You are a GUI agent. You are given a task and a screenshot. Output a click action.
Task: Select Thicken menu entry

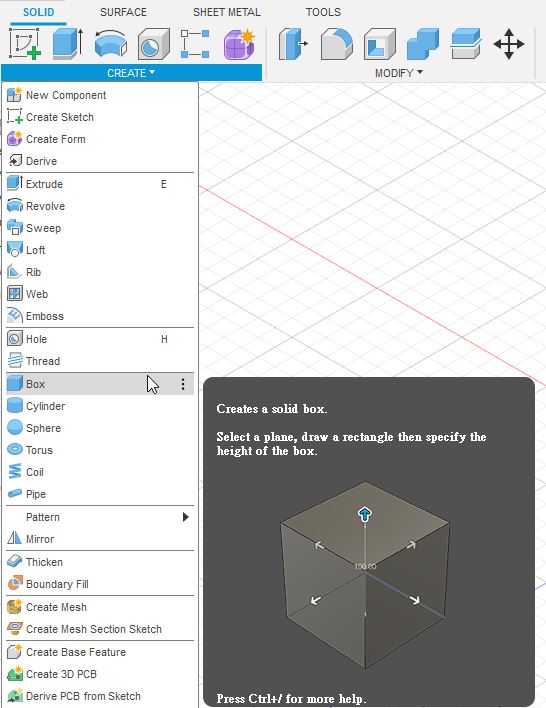(x=100, y=562)
